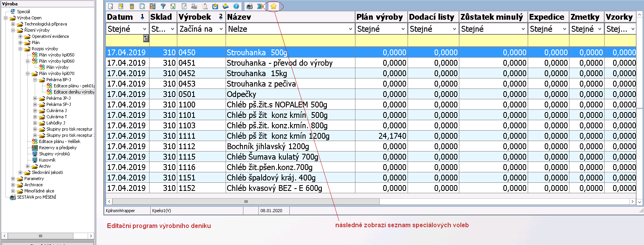Click the colorful 3D chart icon

point(226,6)
